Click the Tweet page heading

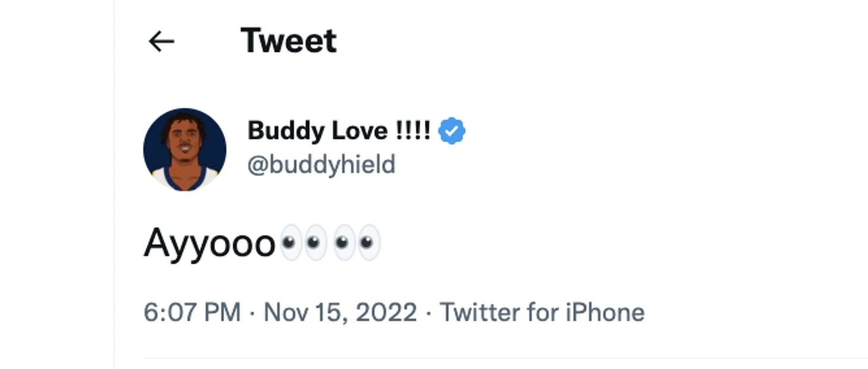coord(288,41)
